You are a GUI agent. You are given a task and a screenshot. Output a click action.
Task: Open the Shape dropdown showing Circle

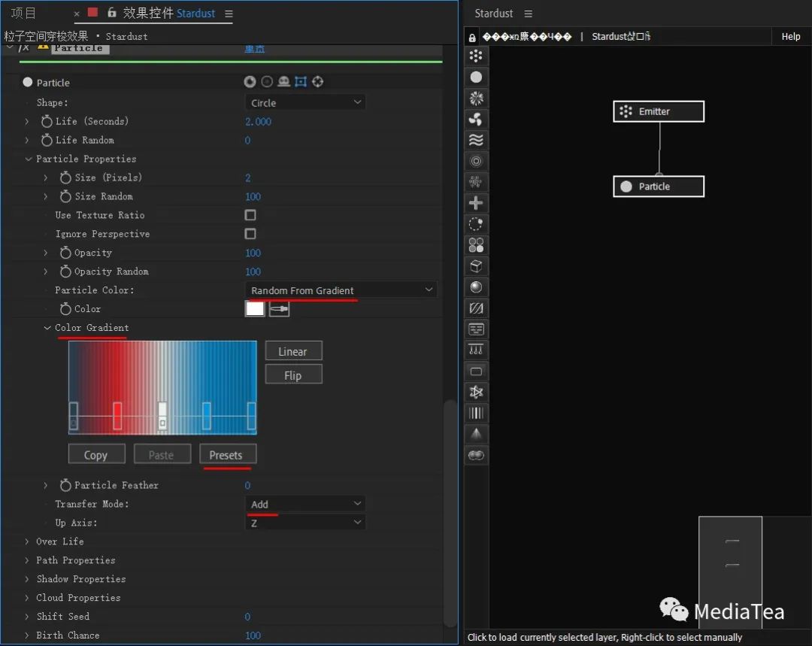pyautogui.click(x=305, y=102)
